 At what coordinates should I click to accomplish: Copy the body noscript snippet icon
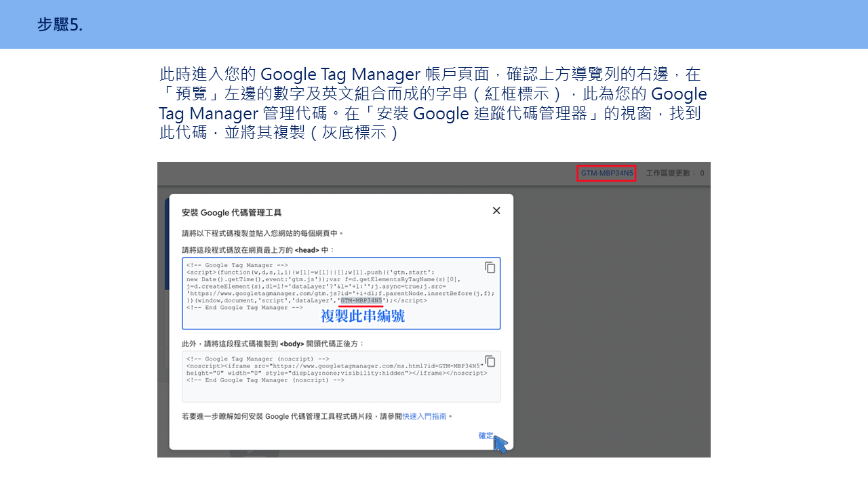point(490,361)
